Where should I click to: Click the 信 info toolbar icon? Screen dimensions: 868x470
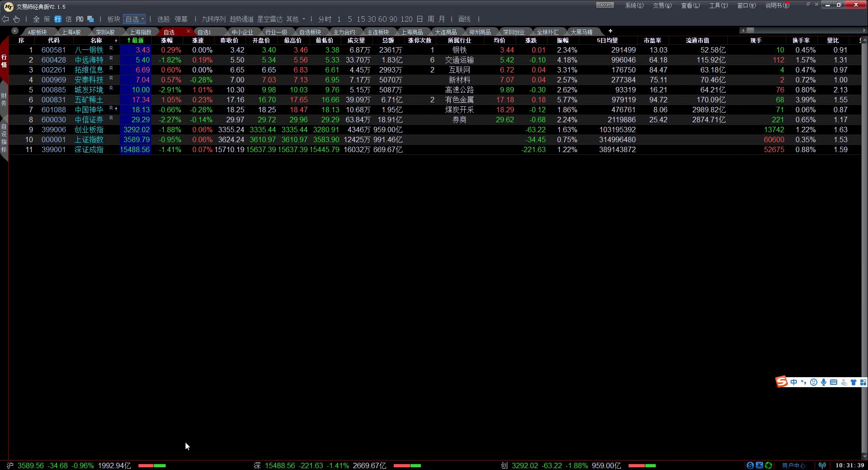[x=69, y=19]
